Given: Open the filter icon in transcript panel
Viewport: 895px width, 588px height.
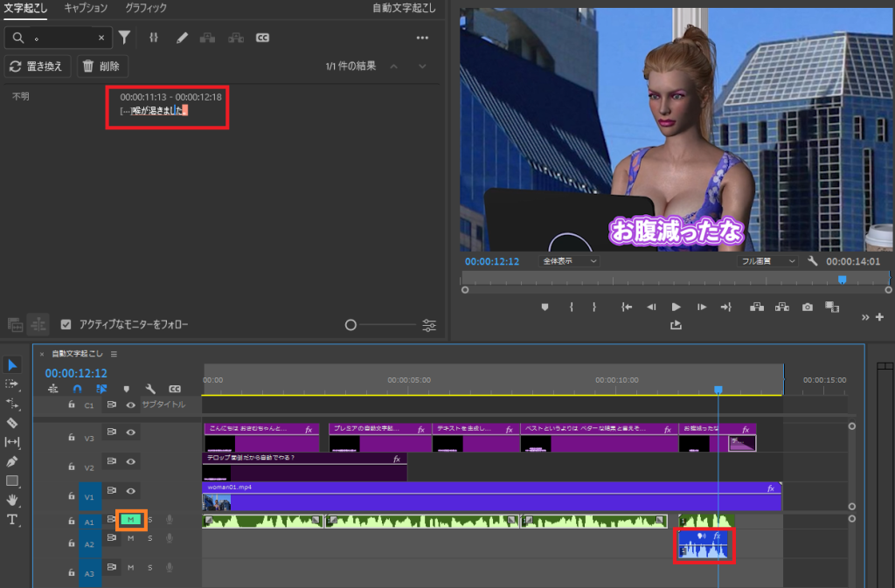Looking at the screenshot, I should pyautogui.click(x=125, y=38).
